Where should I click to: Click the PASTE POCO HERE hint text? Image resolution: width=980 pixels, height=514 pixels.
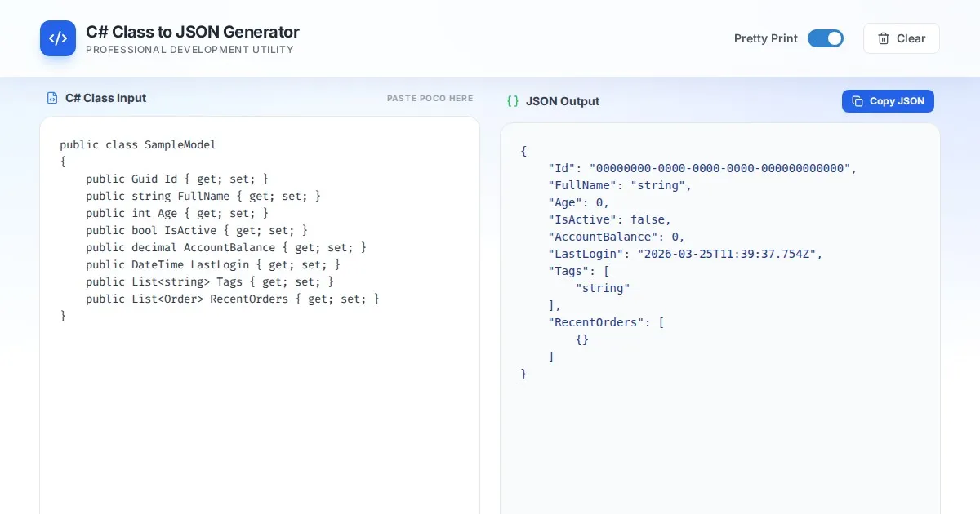430,98
